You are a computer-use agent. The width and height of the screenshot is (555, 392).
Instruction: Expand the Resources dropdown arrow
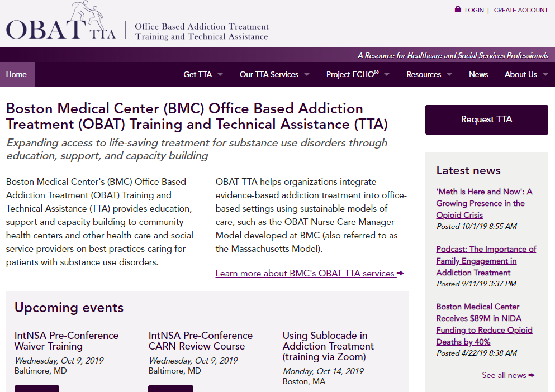tap(449, 75)
